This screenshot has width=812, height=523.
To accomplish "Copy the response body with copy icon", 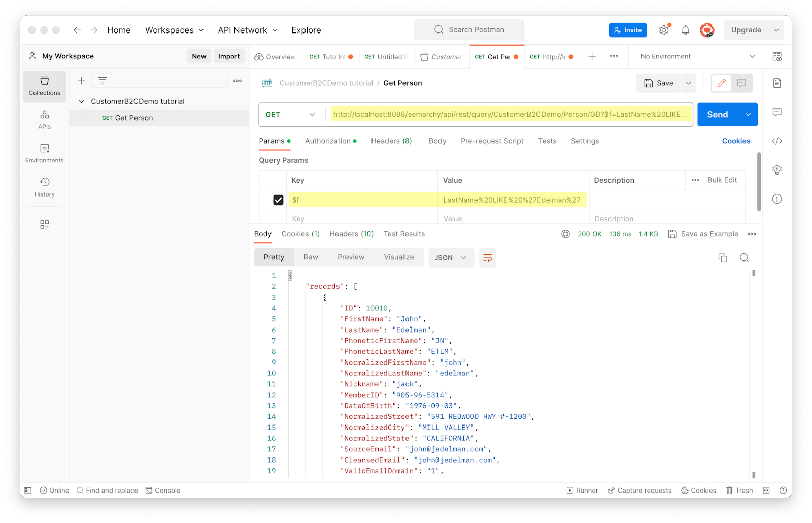I will pos(723,258).
